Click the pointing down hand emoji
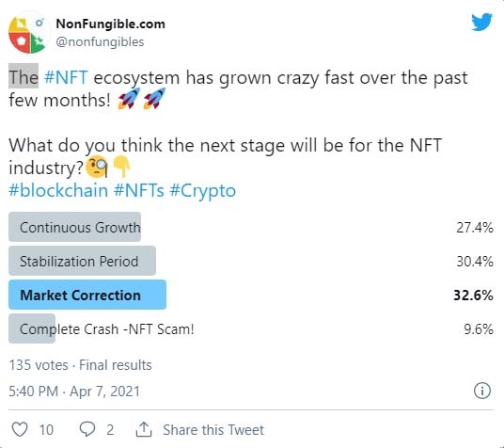504x448 pixels. pyautogui.click(x=122, y=167)
